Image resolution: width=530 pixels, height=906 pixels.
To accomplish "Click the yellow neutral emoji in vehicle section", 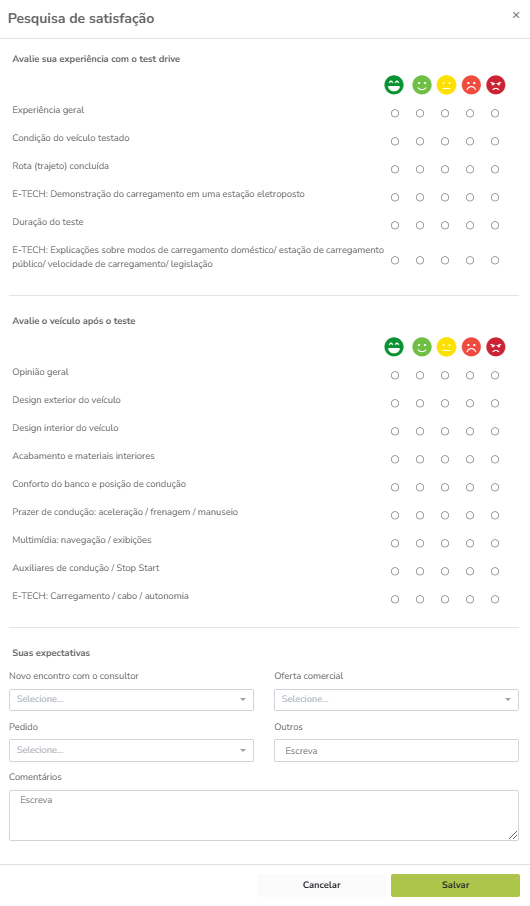I will pyautogui.click(x=446, y=347).
